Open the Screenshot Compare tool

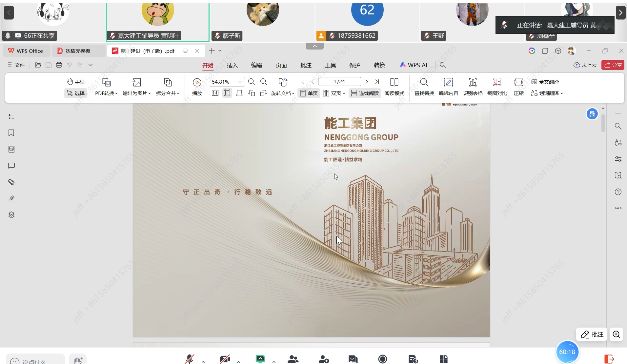click(497, 87)
